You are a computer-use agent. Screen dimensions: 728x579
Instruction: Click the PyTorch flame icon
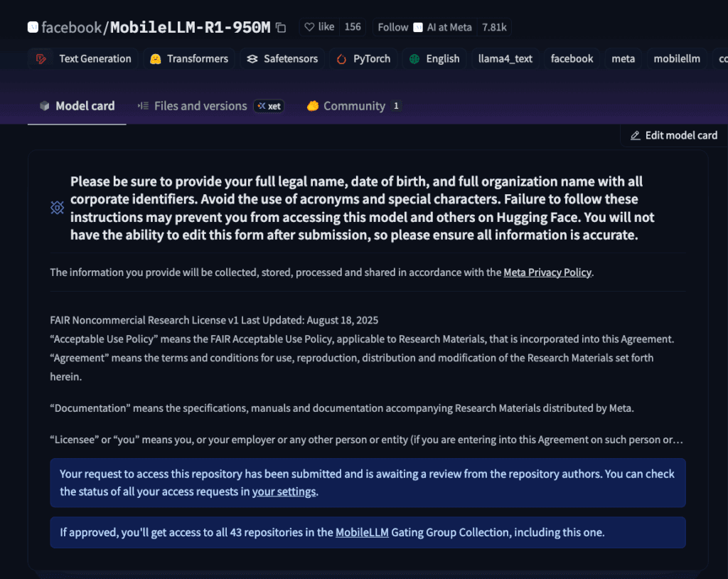(x=341, y=59)
